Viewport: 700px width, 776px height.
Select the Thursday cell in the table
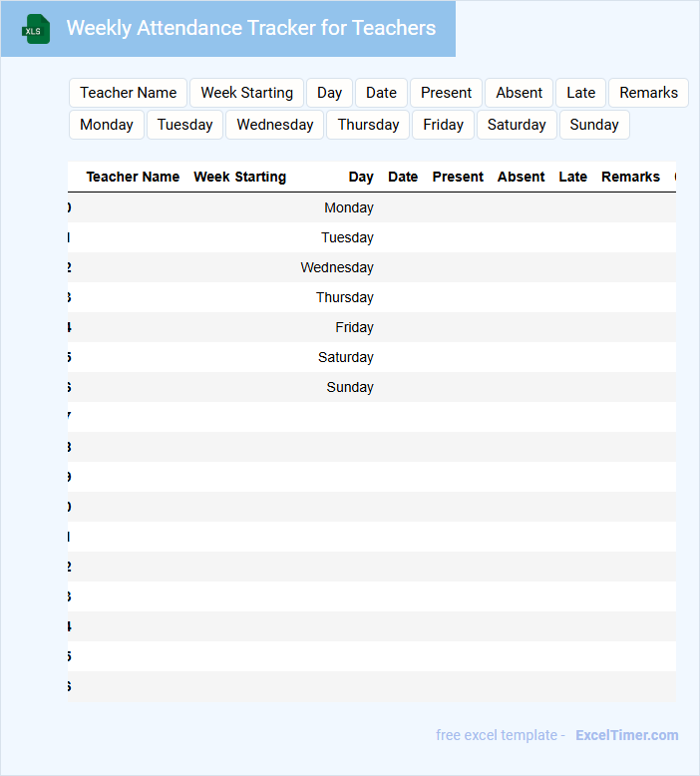point(345,297)
